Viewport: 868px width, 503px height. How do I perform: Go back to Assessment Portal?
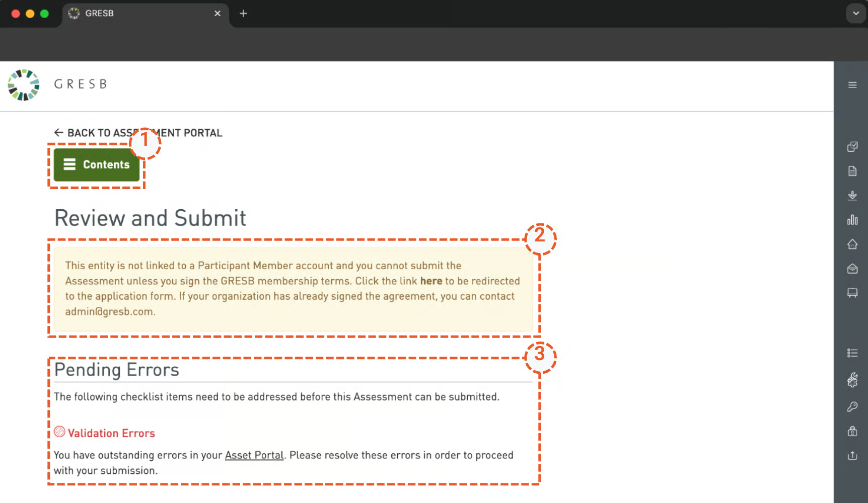pos(138,133)
